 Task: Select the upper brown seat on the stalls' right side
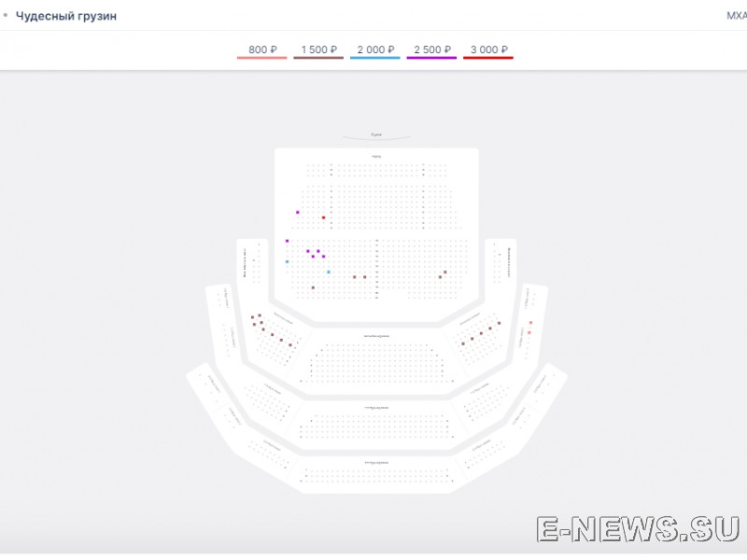[445, 272]
